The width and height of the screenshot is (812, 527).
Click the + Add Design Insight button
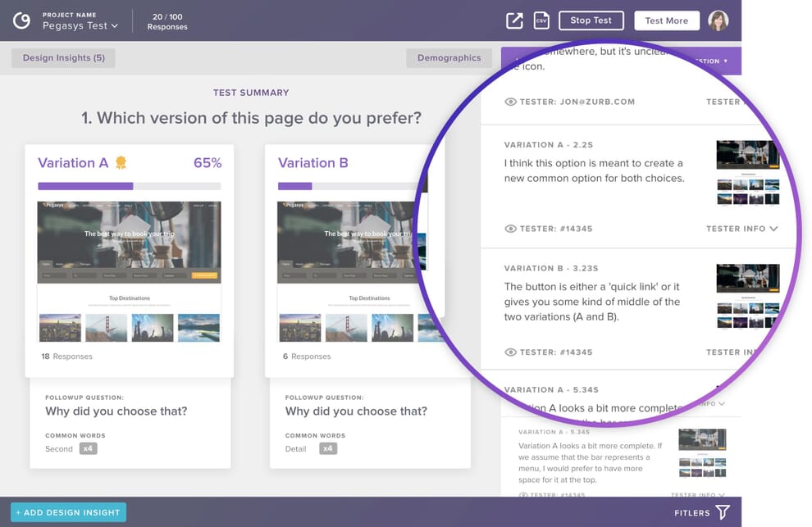coord(67,511)
